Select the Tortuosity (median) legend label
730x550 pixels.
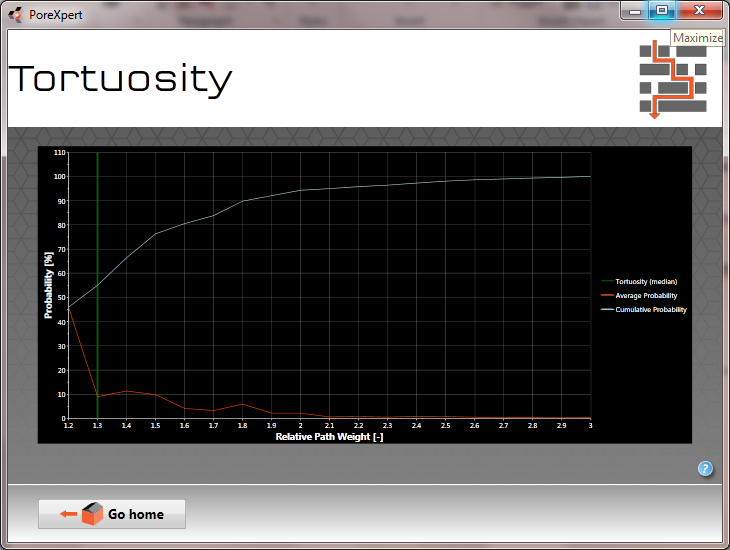[646, 282]
